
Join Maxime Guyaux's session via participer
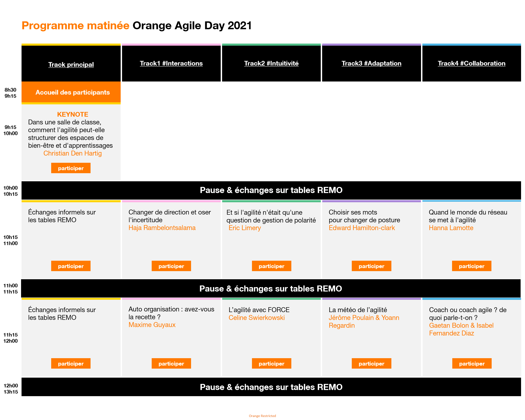tap(171, 363)
